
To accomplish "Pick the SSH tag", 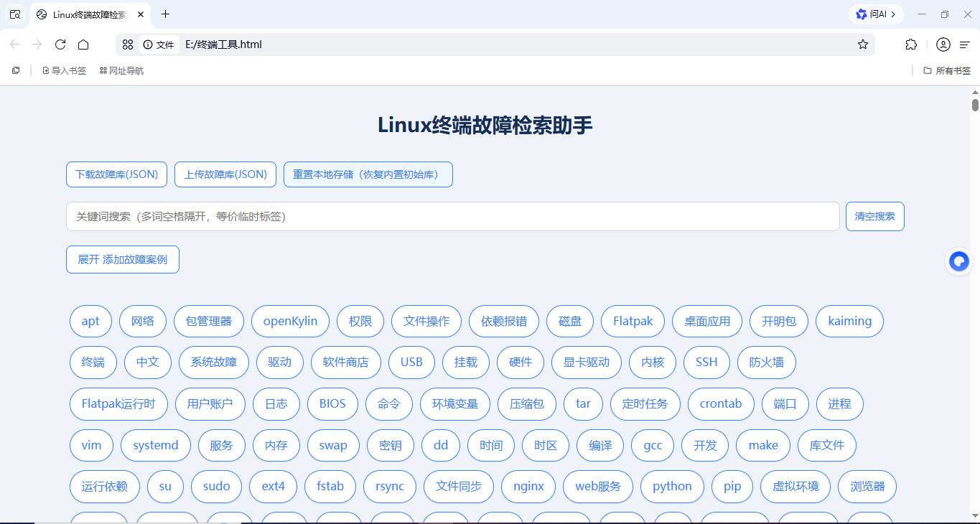I will 706,362.
